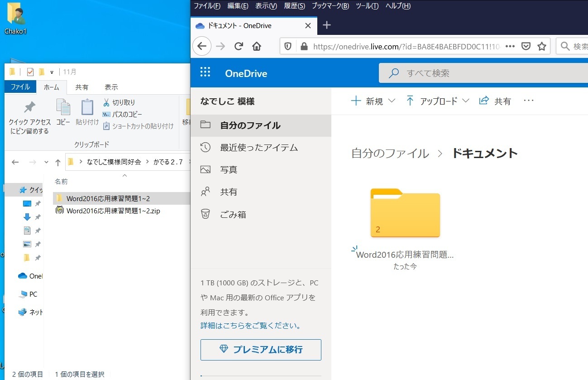Click the browser back arrow button
588x380 pixels.
click(202, 46)
